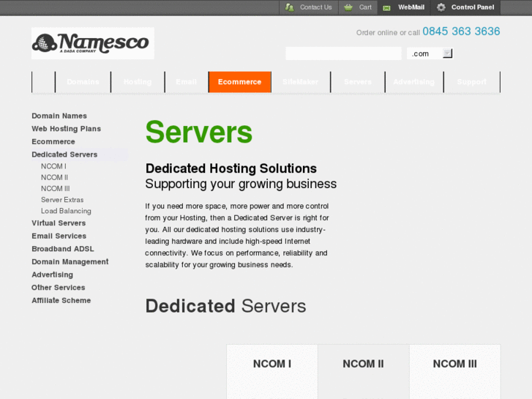Click the shopping basket Cart icon

click(348, 7)
